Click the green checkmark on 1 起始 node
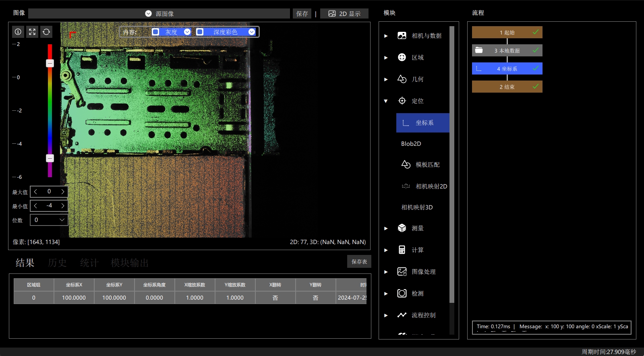Viewport: 644px width, 356px height. (x=536, y=32)
